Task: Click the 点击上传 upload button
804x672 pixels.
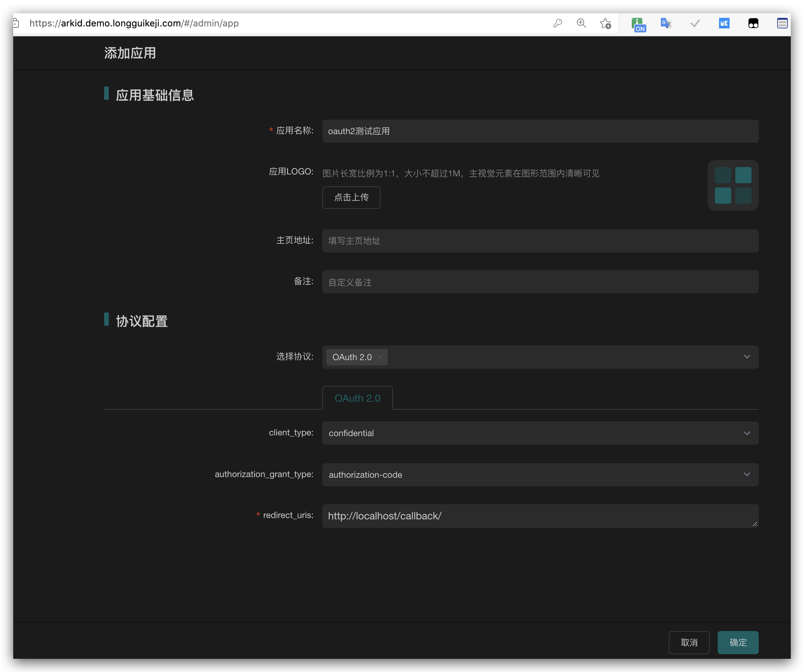Action: click(x=351, y=198)
